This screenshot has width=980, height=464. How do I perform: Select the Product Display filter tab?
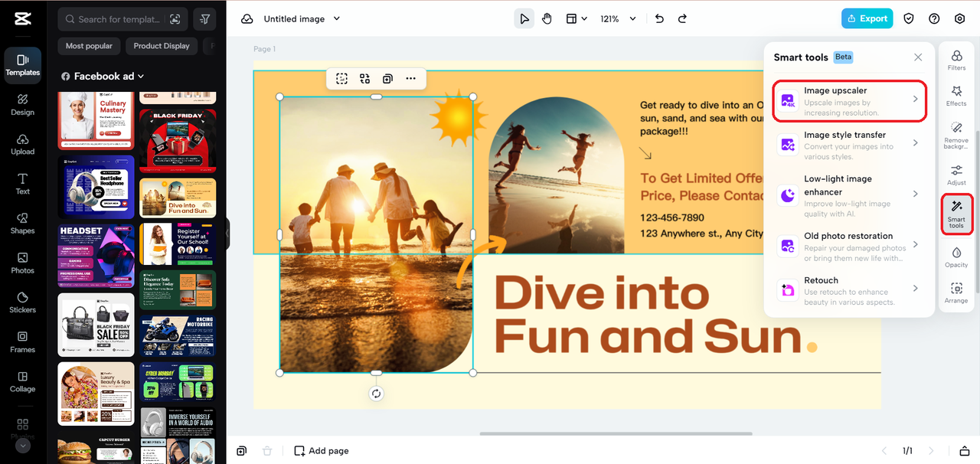click(x=162, y=46)
